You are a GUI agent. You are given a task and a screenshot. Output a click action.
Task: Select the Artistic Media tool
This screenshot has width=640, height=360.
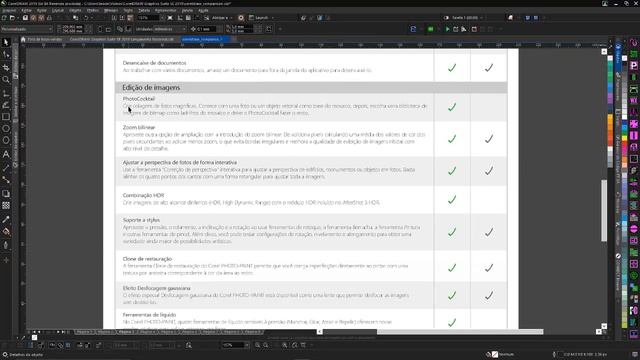click(x=6, y=105)
